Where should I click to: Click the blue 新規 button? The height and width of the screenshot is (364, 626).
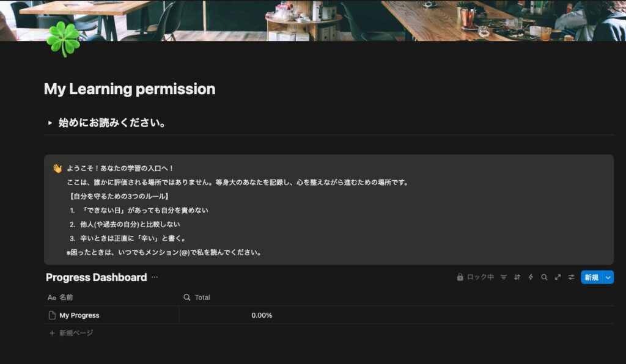592,277
